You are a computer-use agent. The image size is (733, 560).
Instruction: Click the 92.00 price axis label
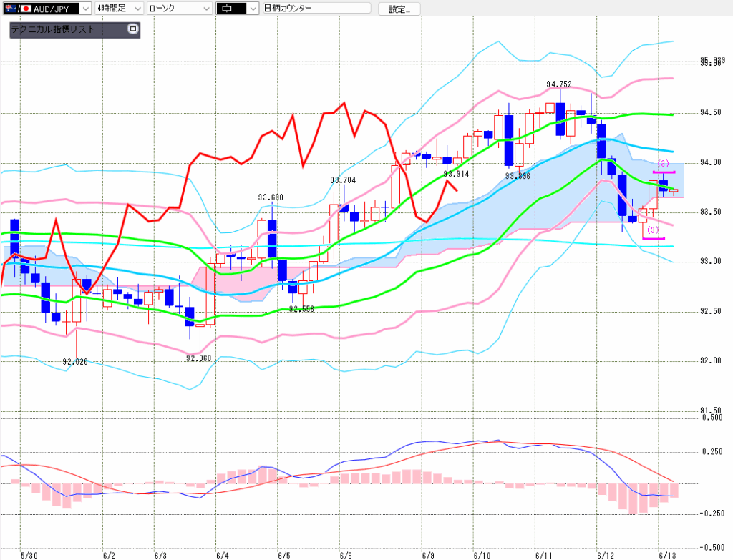(711, 360)
